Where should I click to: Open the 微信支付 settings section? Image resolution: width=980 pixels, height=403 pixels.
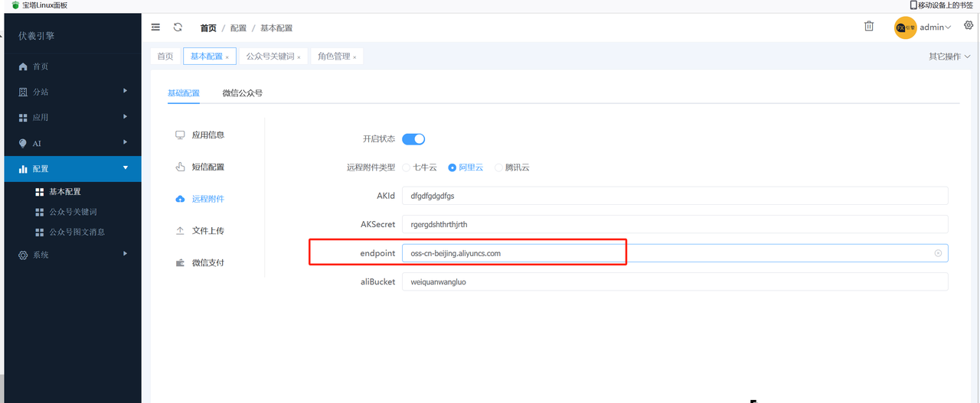pyautogui.click(x=207, y=262)
